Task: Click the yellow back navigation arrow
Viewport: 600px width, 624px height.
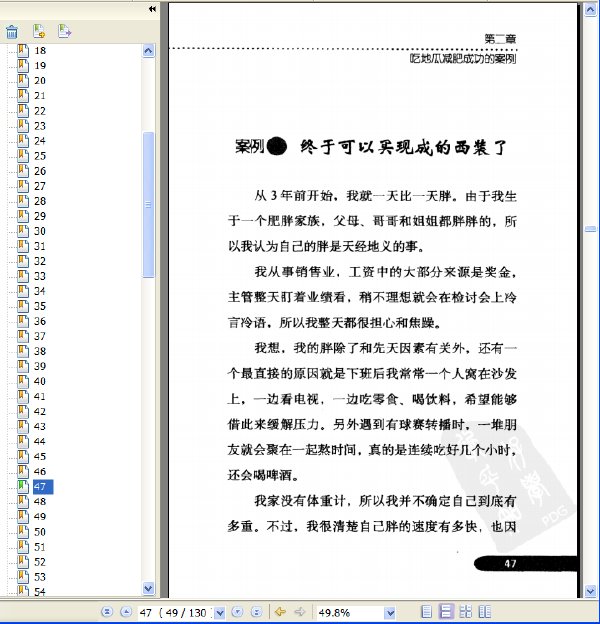Action: point(281,612)
